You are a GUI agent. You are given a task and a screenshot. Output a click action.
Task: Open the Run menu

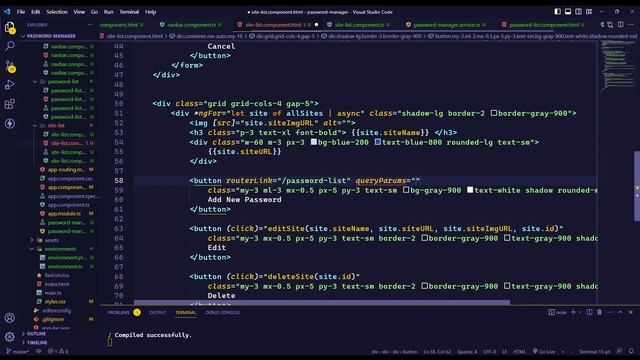tap(108, 12)
